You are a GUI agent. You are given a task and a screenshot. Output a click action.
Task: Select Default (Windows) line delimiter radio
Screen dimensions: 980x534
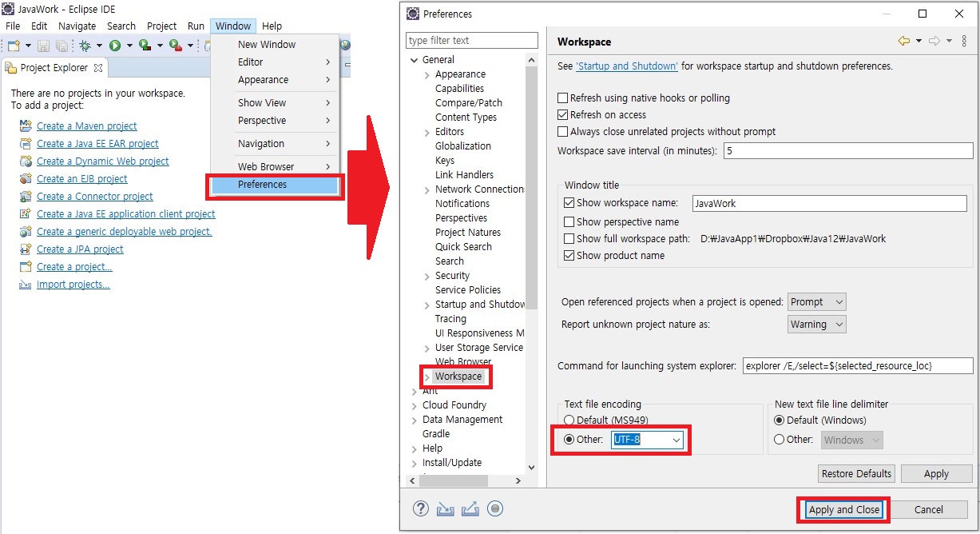(x=780, y=420)
